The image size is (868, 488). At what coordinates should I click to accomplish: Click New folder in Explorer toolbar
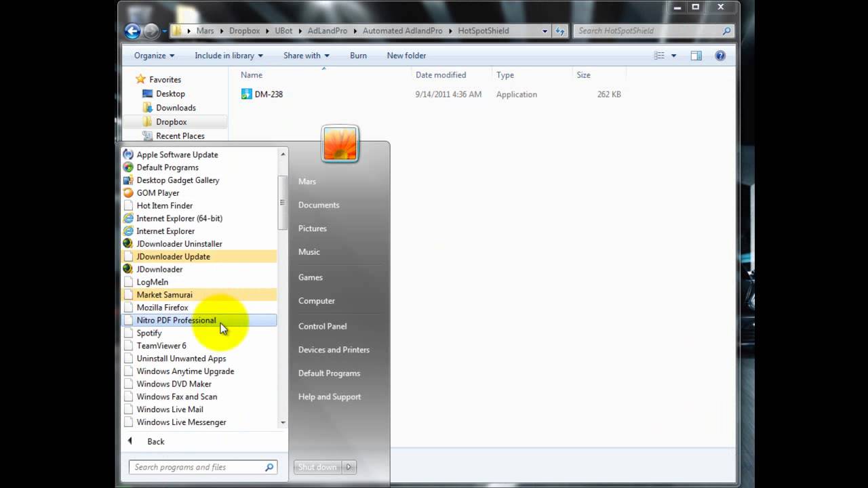pos(406,56)
